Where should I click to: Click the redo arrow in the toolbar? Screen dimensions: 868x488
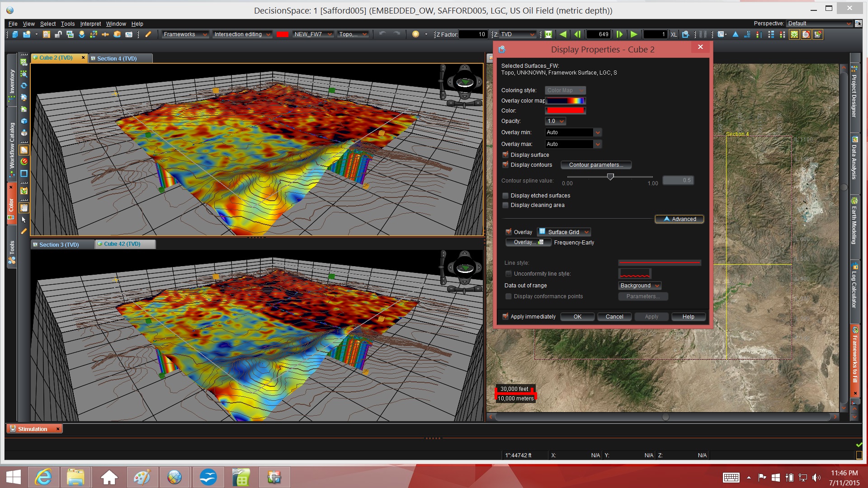click(396, 34)
